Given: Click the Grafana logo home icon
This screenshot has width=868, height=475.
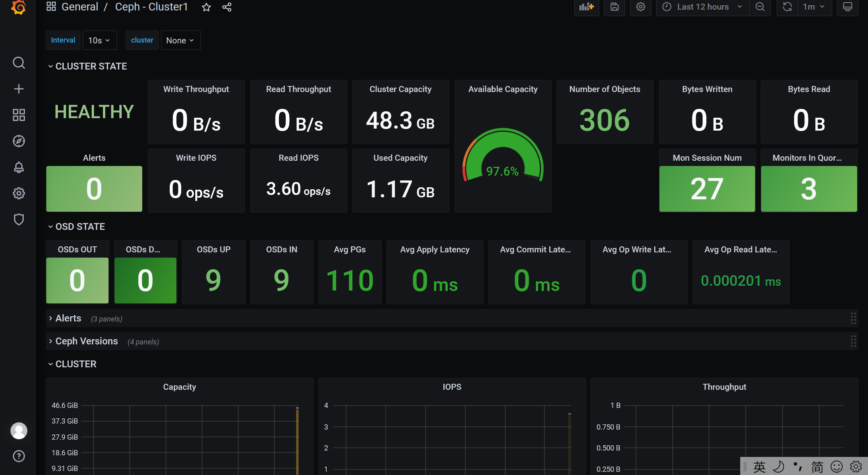Looking at the screenshot, I should pyautogui.click(x=18, y=7).
